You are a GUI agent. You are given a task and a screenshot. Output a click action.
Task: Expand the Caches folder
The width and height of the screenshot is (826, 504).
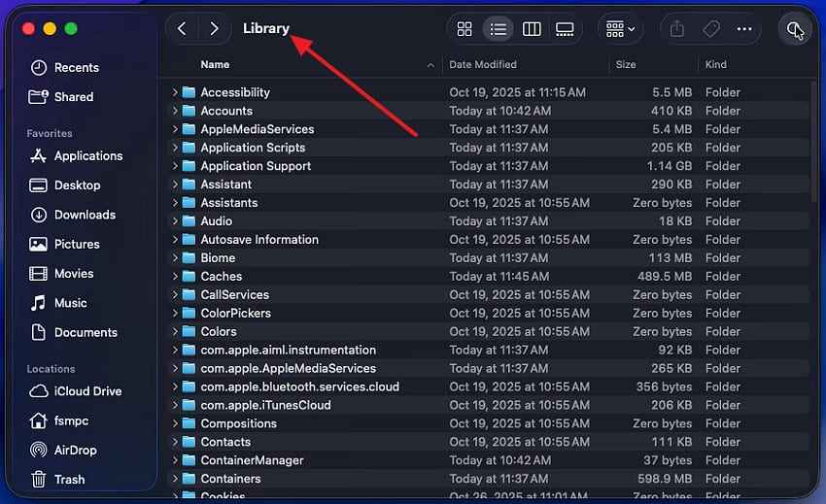point(174,277)
